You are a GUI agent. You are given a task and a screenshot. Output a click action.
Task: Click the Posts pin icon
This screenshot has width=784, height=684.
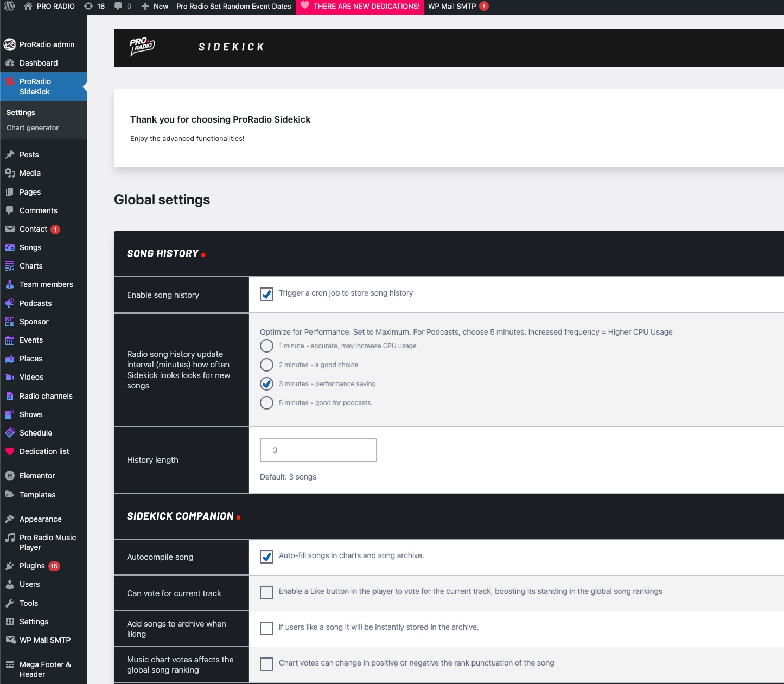[10, 155]
